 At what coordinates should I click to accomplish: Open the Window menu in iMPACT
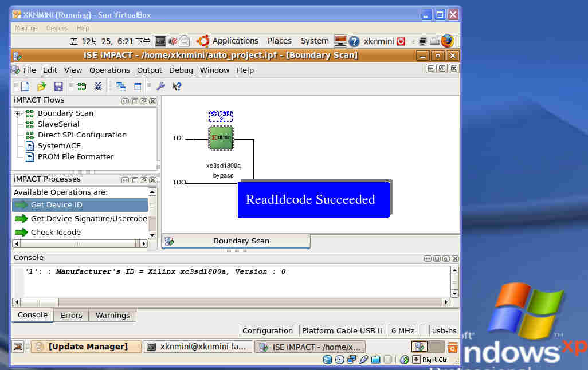(x=214, y=70)
